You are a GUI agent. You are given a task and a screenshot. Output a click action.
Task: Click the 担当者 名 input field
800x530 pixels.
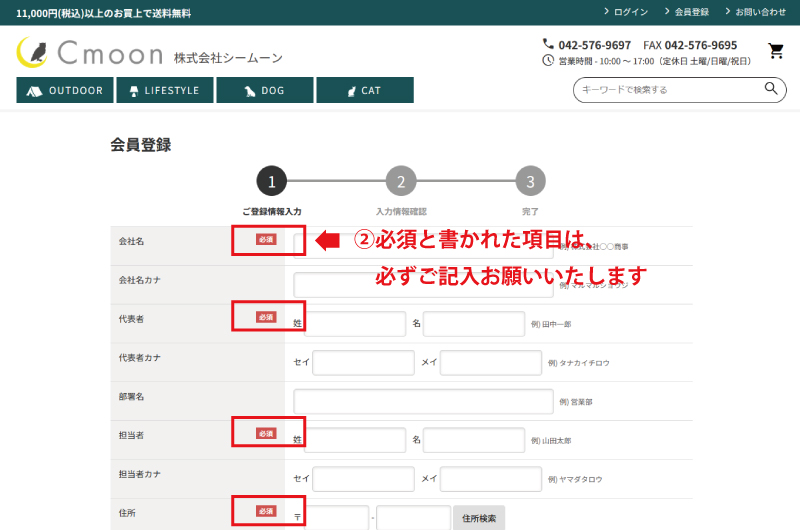click(474, 440)
